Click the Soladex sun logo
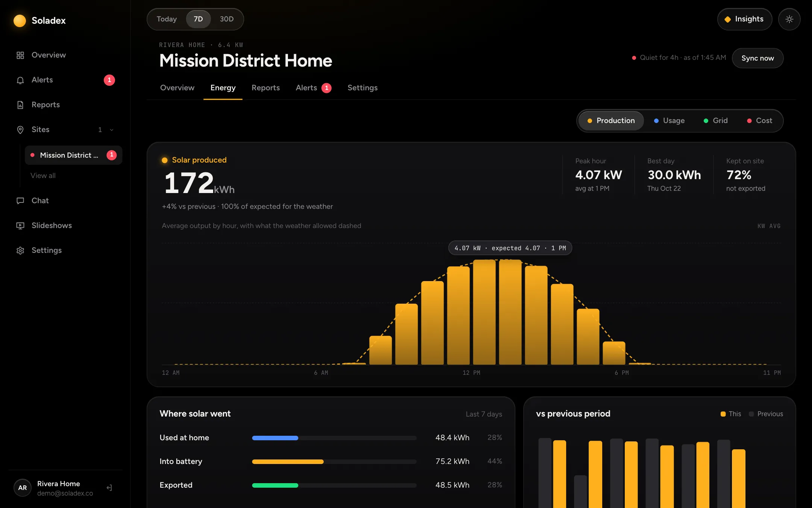 coord(20,20)
